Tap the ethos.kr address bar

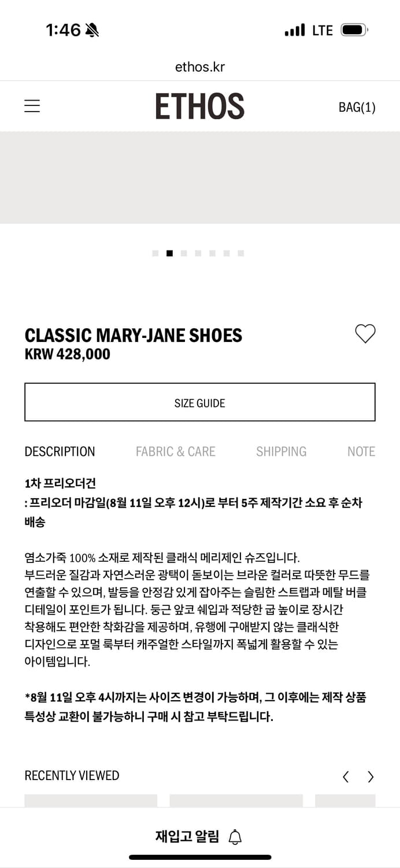(200, 66)
